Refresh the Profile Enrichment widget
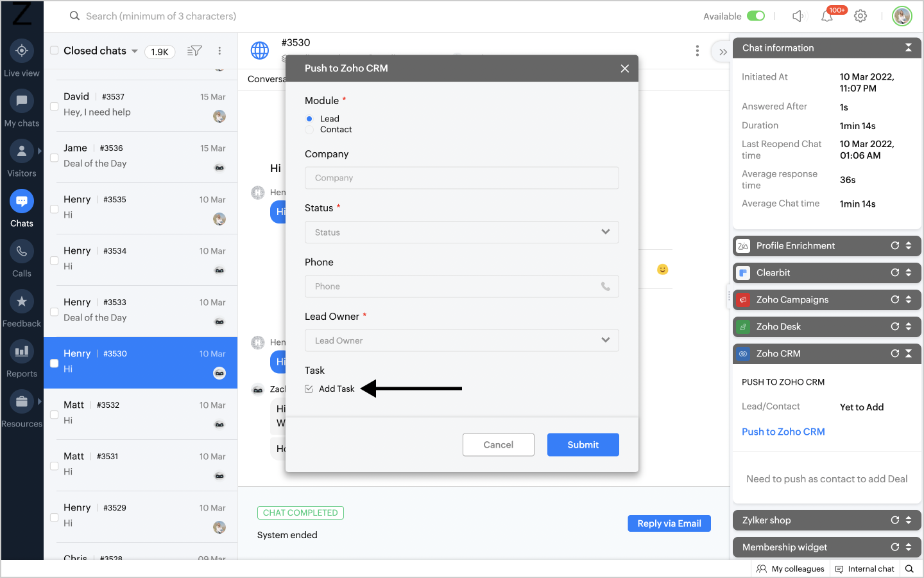 895,245
